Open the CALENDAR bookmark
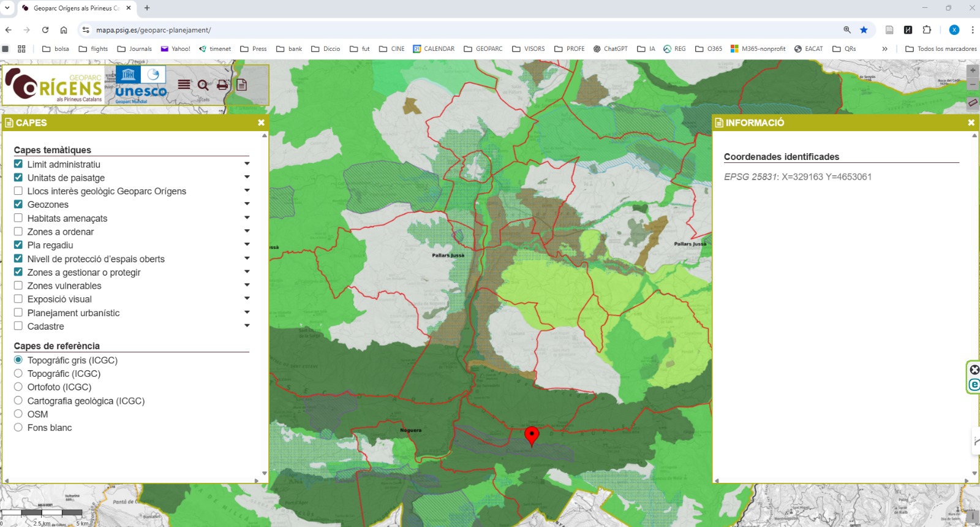This screenshot has width=980, height=527. pyautogui.click(x=434, y=49)
